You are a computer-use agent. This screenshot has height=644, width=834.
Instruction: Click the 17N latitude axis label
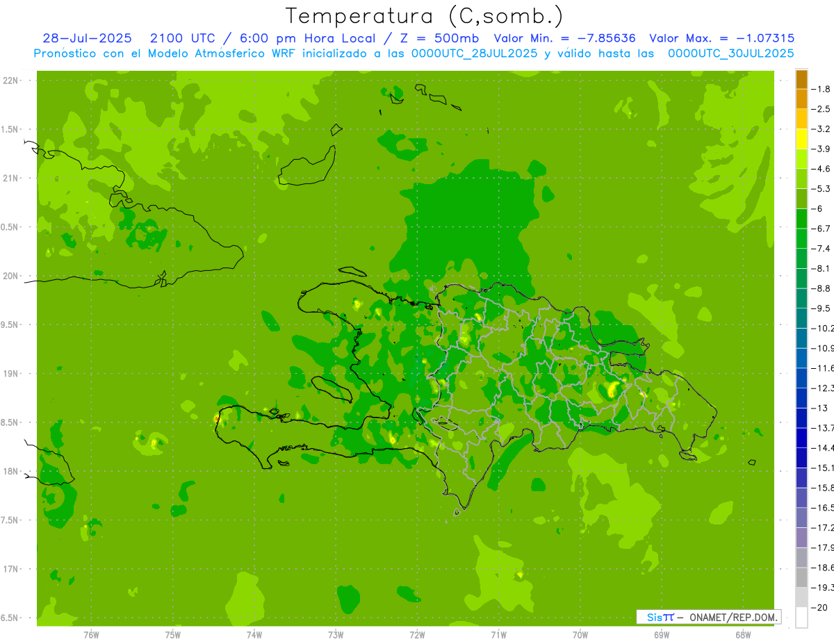click(10, 569)
